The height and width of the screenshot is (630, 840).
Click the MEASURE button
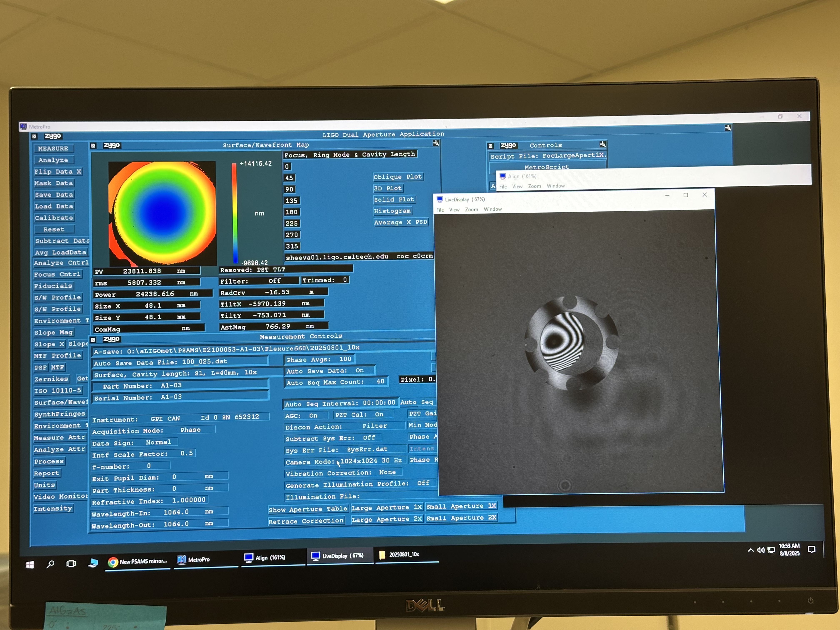point(53,149)
